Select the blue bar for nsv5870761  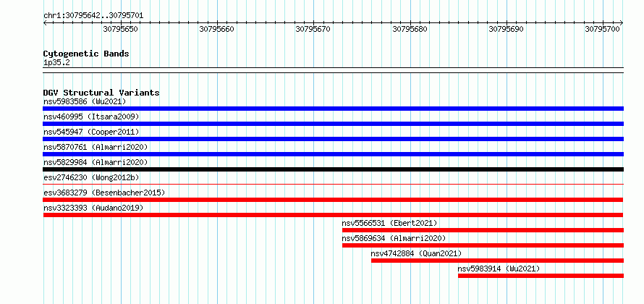point(333,154)
